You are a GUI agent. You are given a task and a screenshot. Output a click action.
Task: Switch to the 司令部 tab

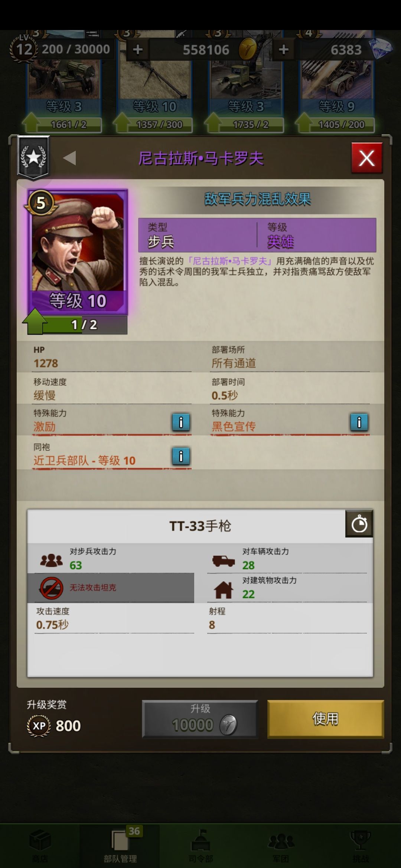[200, 846]
